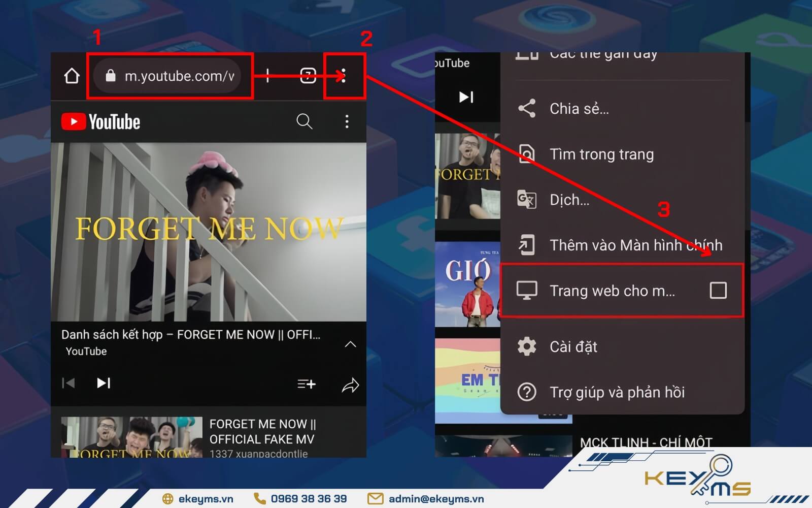Tap the browser home icon

pos(72,76)
